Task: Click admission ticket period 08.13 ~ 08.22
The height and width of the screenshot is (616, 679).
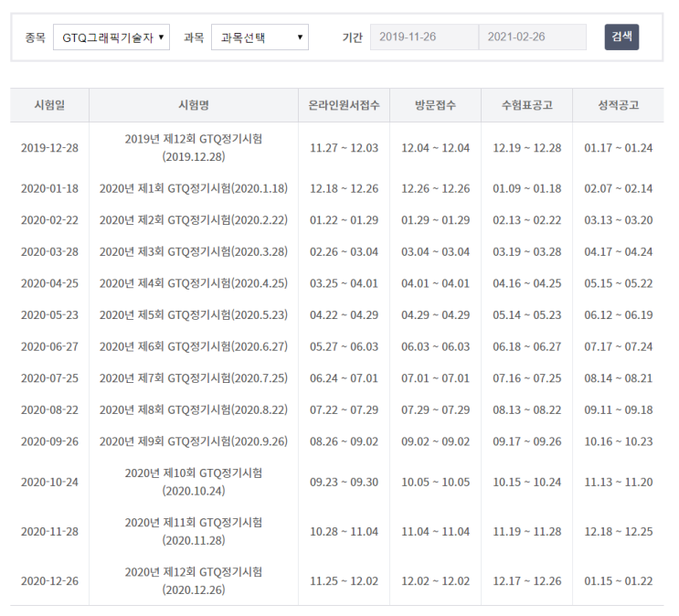Action: [527, 410]
